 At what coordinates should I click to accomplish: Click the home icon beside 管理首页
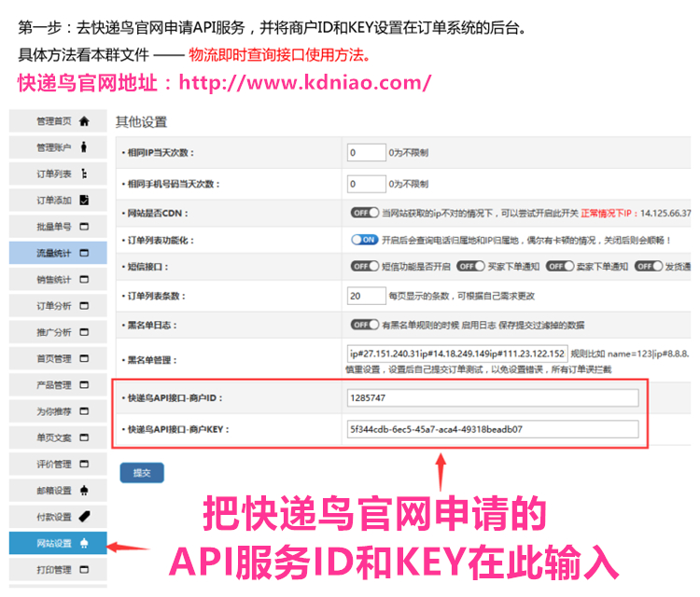(x=84, y=121)
